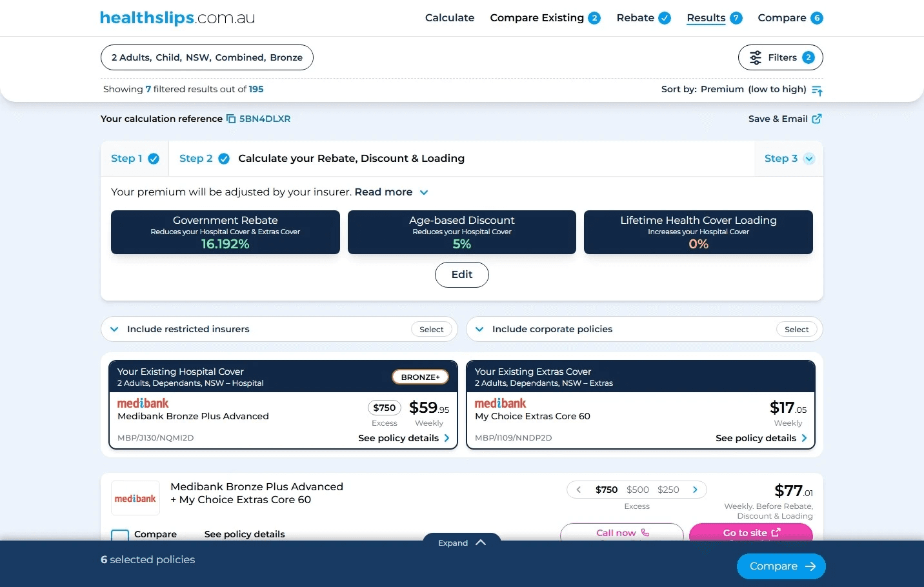Click Save & Email link
924x587 pixels.
pyautogui.click(x=785, y=119)
